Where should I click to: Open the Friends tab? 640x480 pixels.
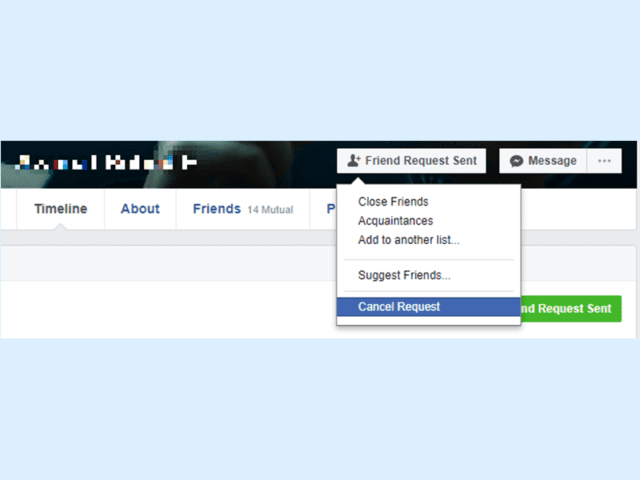click(x=217, y=209)
